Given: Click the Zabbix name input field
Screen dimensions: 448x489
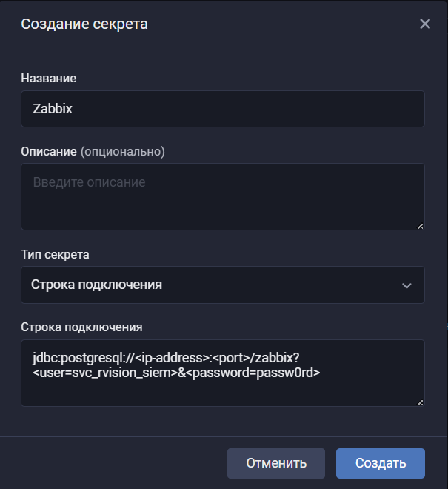Looking at the screenshot, I should coord(222,109).
